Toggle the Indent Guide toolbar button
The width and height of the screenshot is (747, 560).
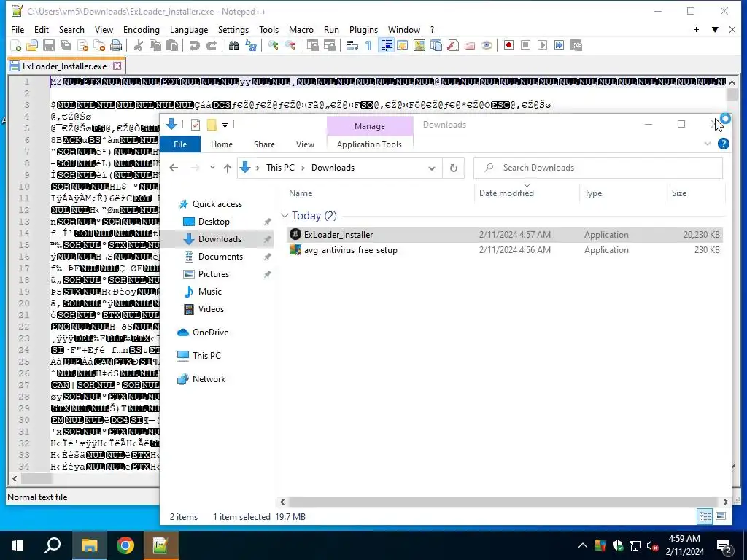pos(387,46)
